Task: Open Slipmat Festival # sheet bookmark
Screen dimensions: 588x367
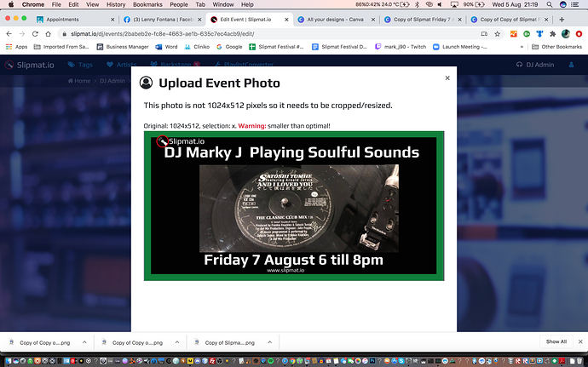Action: tap(276, 47)
